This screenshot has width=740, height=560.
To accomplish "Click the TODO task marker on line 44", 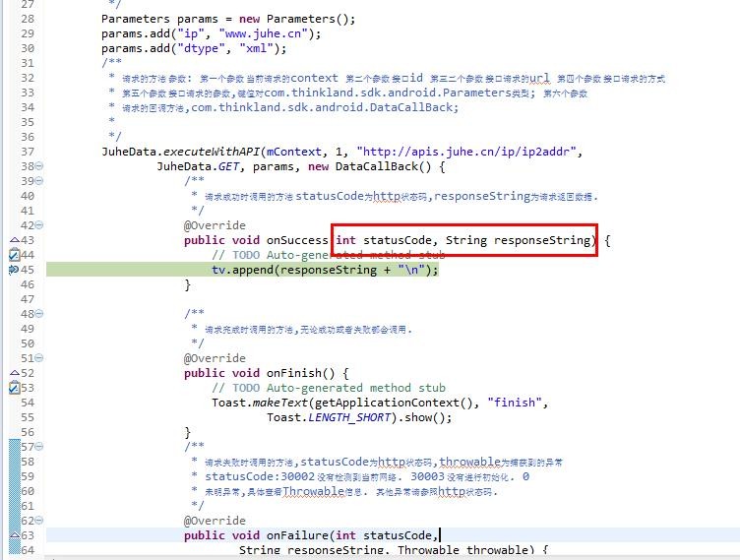I will click(14, 255).
